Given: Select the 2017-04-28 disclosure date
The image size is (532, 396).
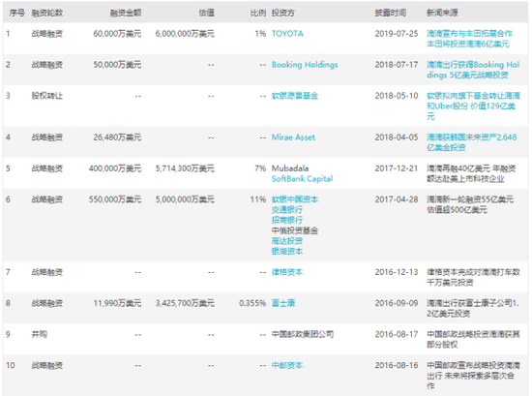Looking at the screenshot, I should tap(397, 199).
